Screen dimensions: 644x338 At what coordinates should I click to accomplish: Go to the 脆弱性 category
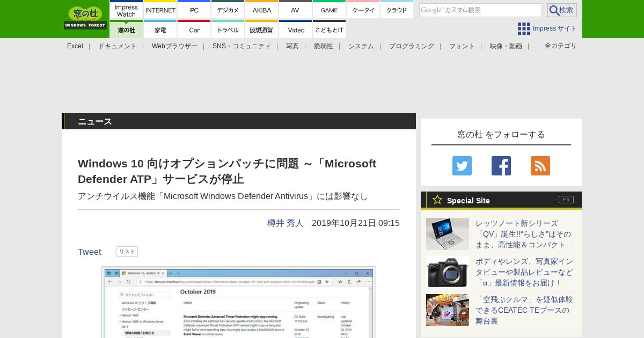coord(324,46)
